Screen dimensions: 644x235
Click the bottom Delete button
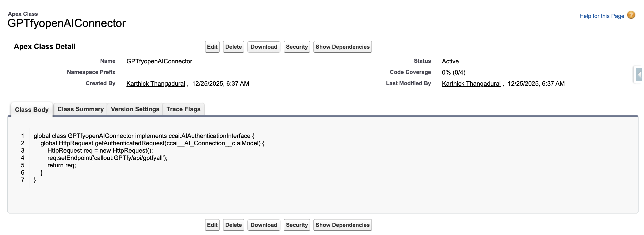[233, 225]
